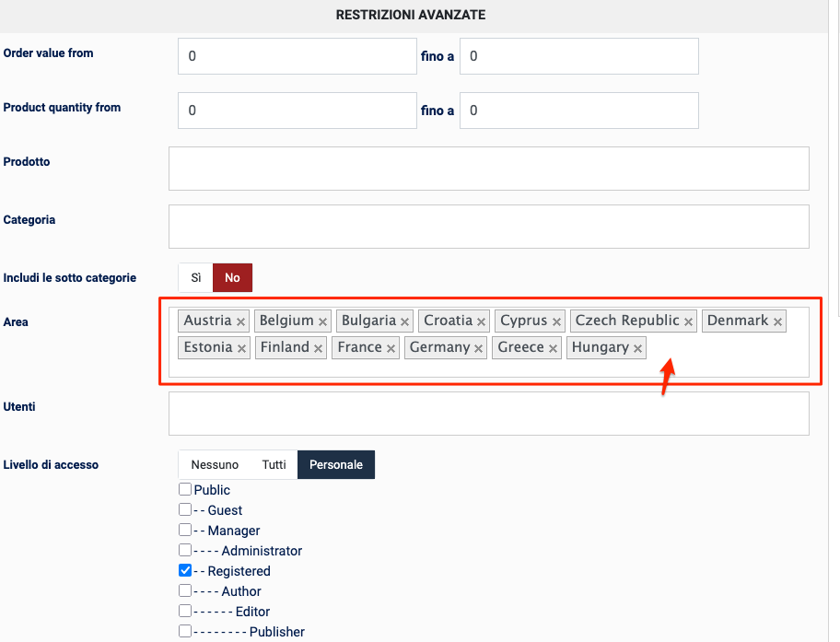Choose Nessuno access level
Screen dimensions: 840x642
pyautogui.click(x=215, y=465)
